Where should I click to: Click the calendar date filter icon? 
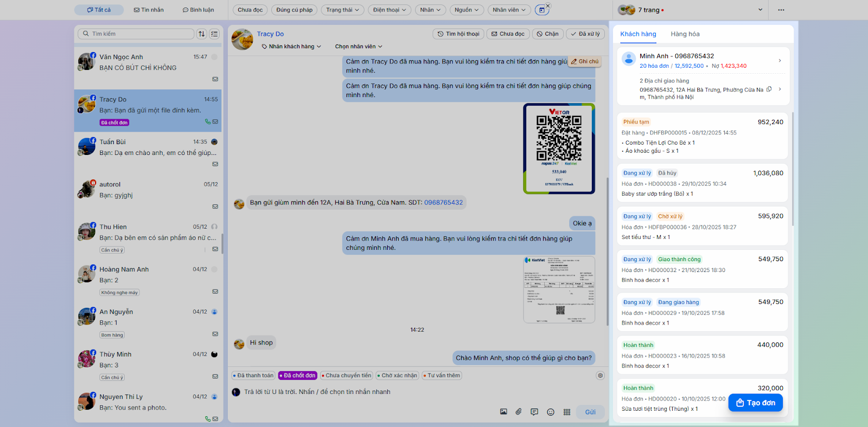[x=541, y=10]
